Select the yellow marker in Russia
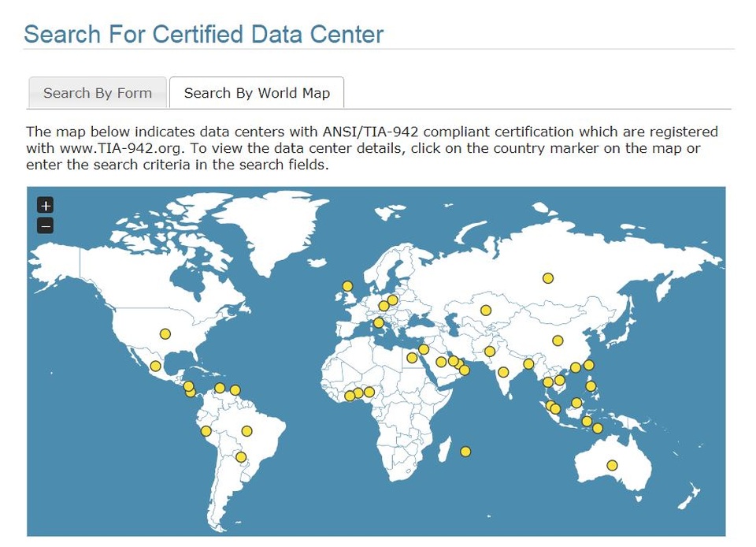Screen dimensions: 756x547 [x=548, y=278]
